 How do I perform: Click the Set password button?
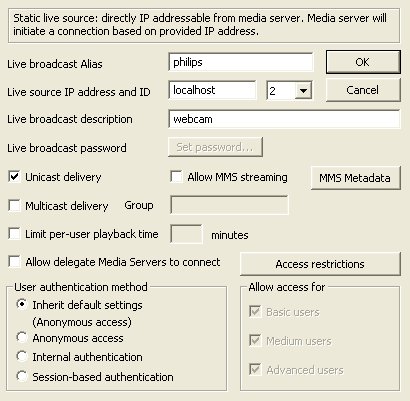click(215, 147)
